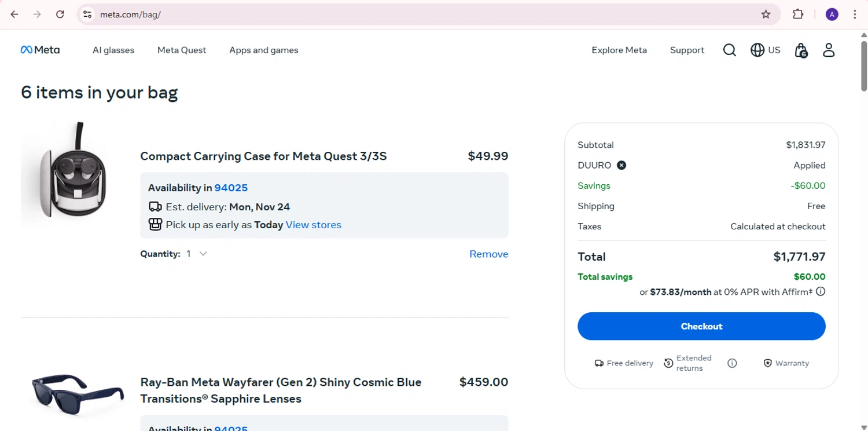Open the Explore Meta menu
Image resolution: width=868 pixels, height=431 pixels.
pos(619,50)
